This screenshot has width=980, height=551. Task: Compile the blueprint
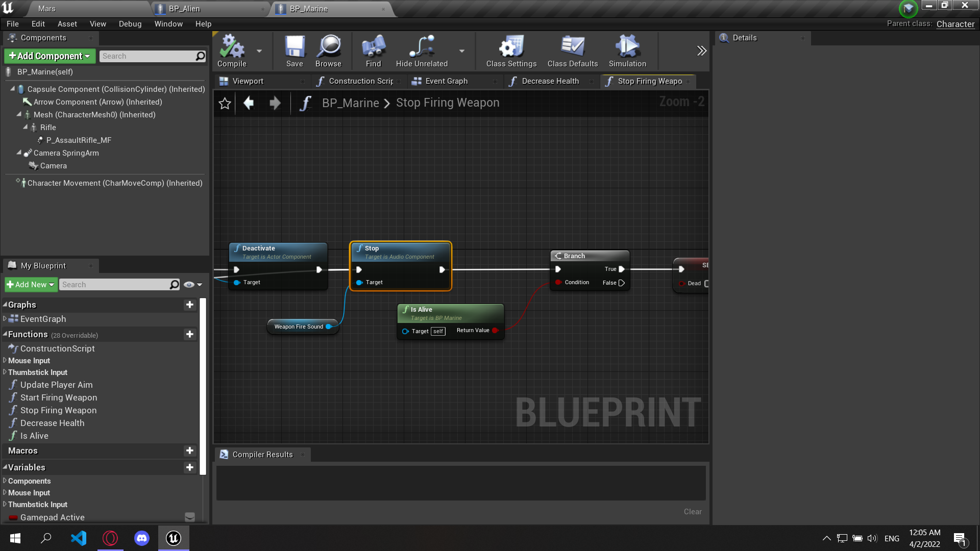pyautogui.click(x=231, y=51)
